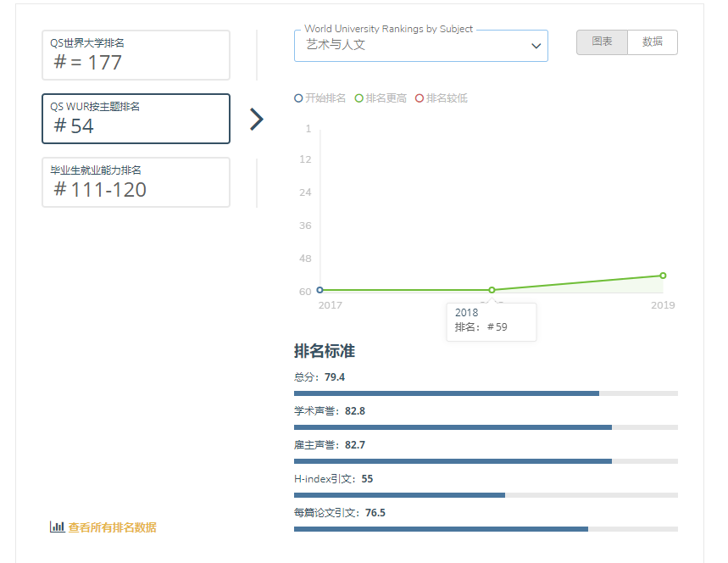Click the H-index引文 55 progress bar
The height and width of the screenshot is (563, 728).
[x=486, y=495]
